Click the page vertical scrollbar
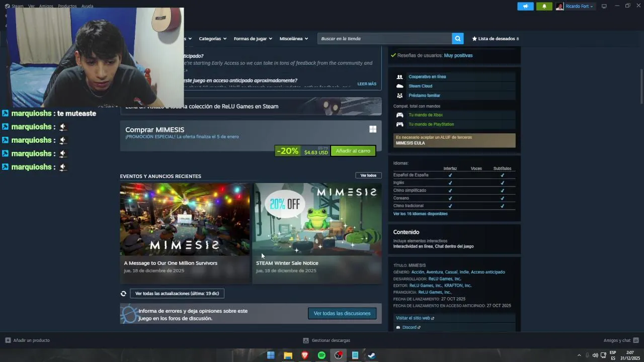This screenshot has width=644, height=362. pos(641,85)
